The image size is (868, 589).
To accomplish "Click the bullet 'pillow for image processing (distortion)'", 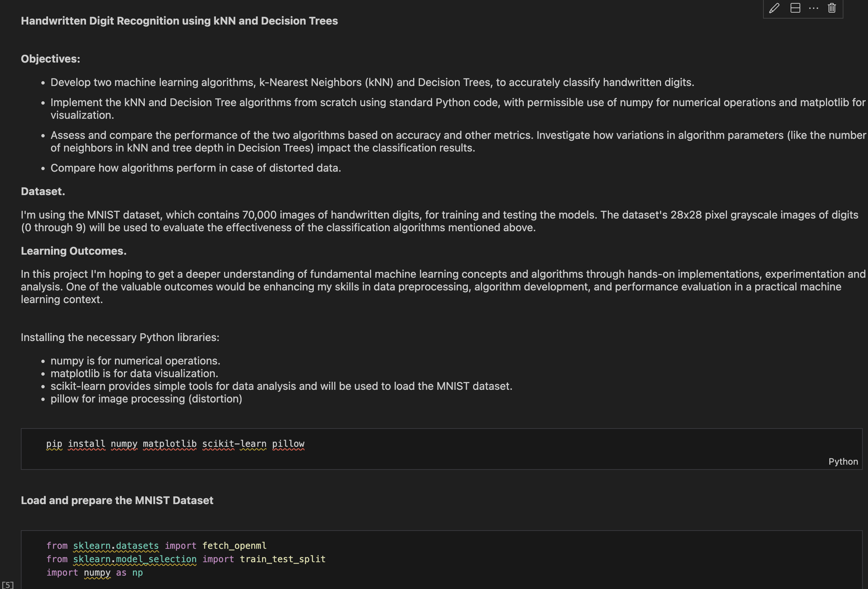I will pos(146,399).
